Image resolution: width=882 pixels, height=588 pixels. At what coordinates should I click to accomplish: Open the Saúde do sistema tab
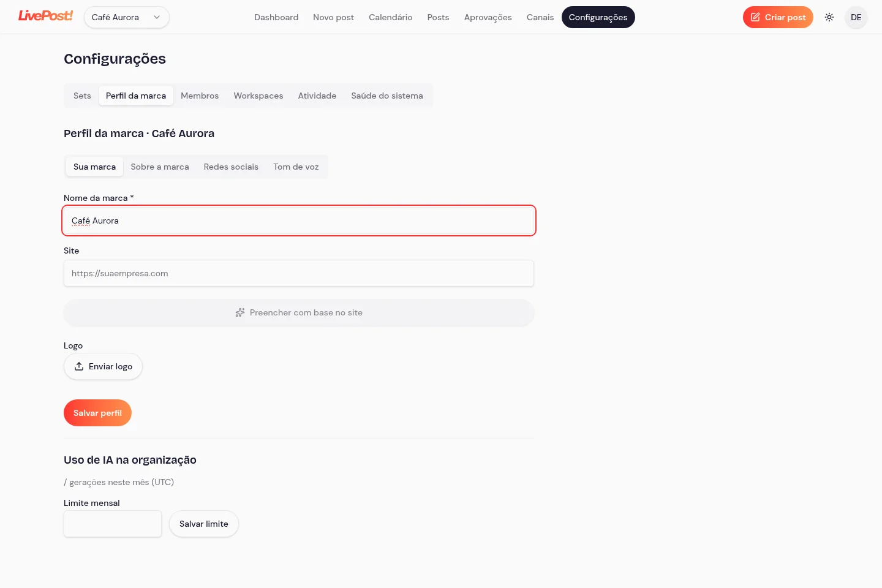(x=387, y=96)
